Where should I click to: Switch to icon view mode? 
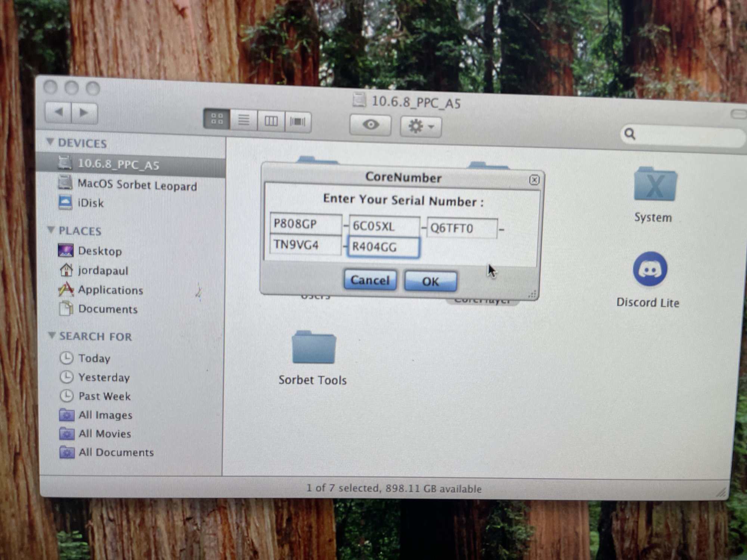point(217,119)
